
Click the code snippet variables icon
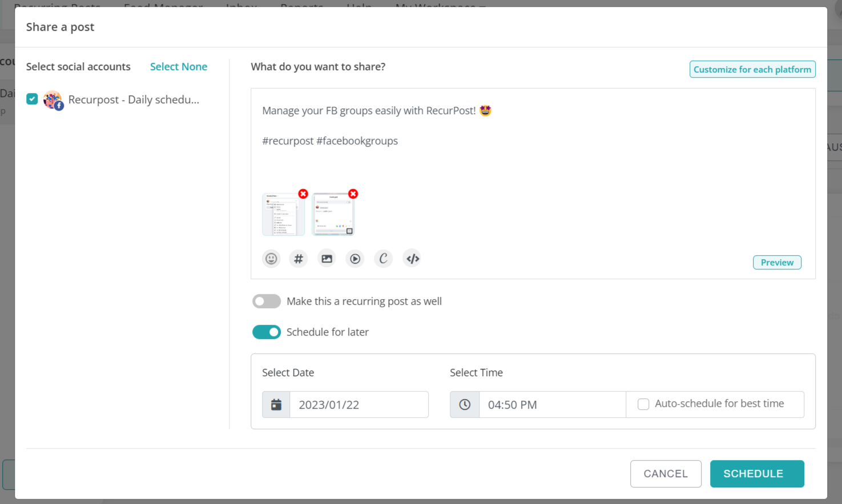pos(412,259)
